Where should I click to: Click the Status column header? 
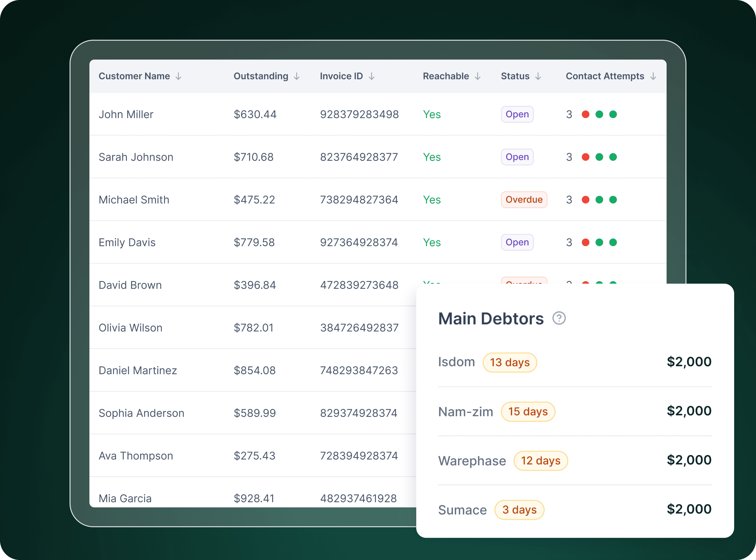pyautogui.click(x=515, y=76)
